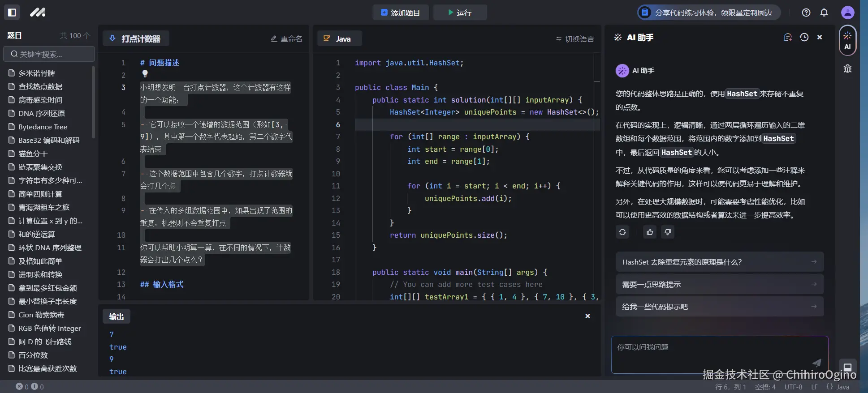Open the notifications bell icon
This screenshot has width=868, height=393.
[x=824, y=13]
